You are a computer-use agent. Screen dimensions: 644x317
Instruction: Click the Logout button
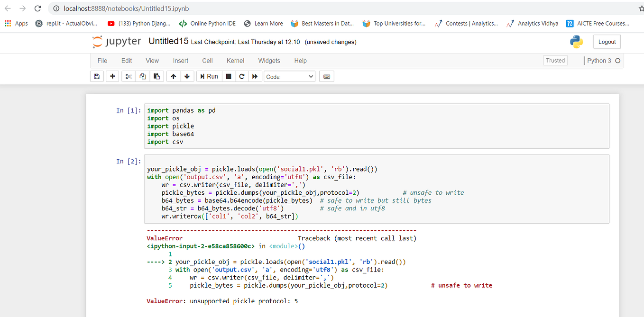(x=607, y=42)
